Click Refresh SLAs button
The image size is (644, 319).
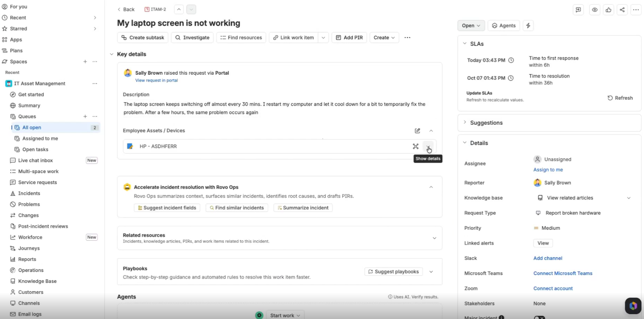coord(620,98)
